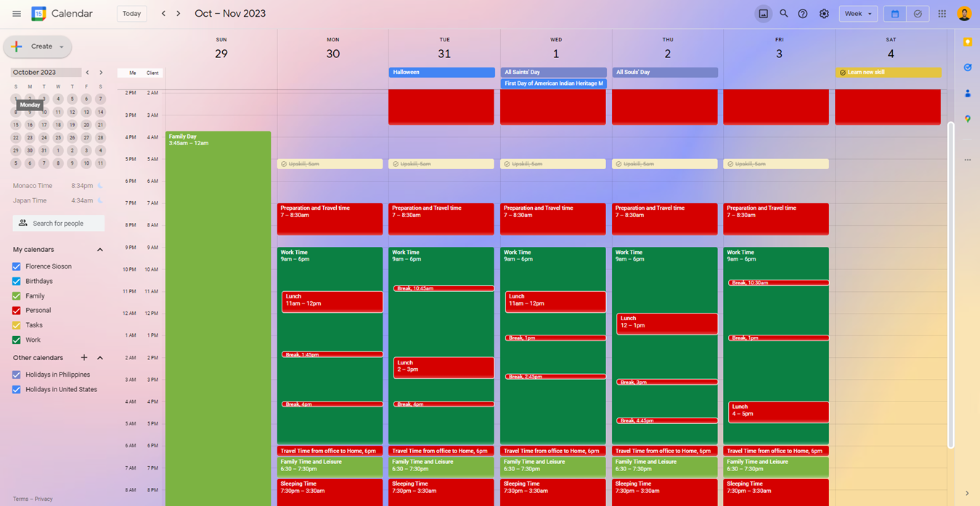Image resolution: width=980 pixels, height=506 pixels.
Task: Go to previous month in mini calendar
Action: [87, 73]
